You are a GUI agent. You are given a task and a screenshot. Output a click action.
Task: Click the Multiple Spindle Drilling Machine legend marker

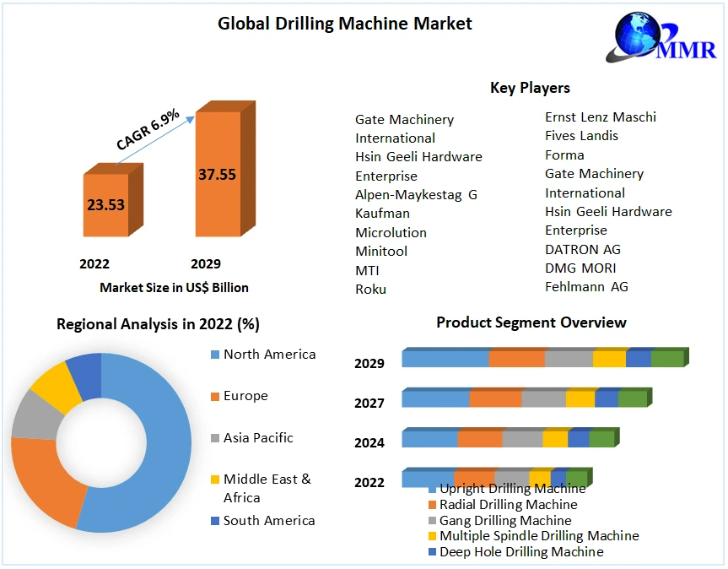point(433,536)
